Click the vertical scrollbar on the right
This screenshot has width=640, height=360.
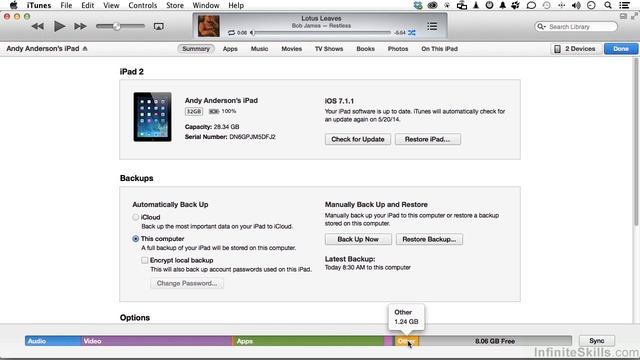(636, 141)
